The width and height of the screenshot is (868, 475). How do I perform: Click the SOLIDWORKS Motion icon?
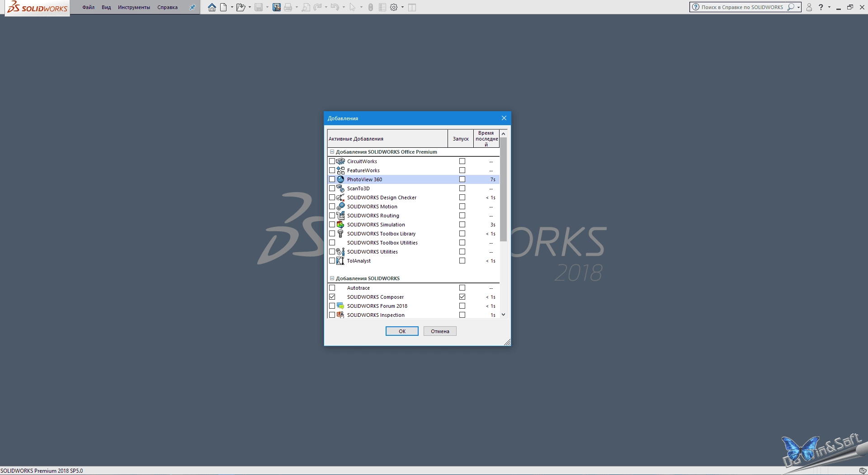point(340,207)
